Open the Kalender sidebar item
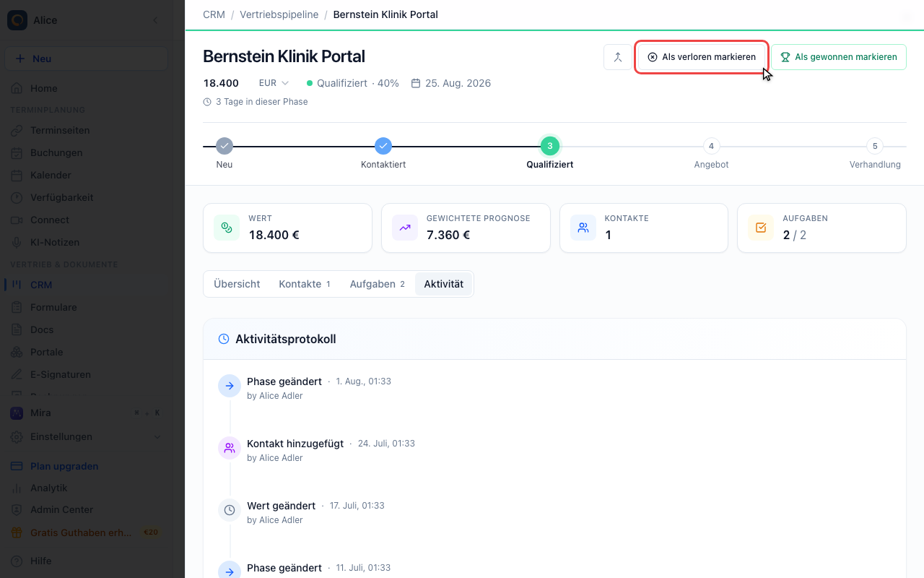This screenshot has width=924, height=578. 86,176
